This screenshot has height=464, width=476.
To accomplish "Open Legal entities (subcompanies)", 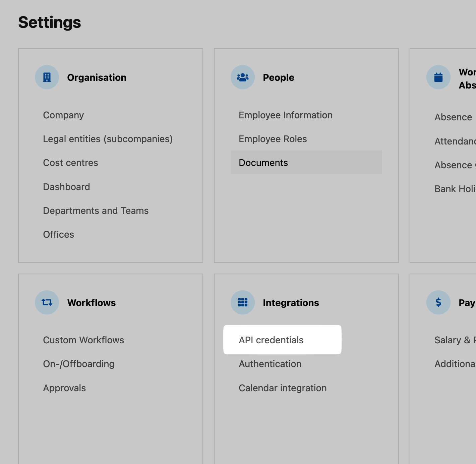I will (x=108, y=139).
